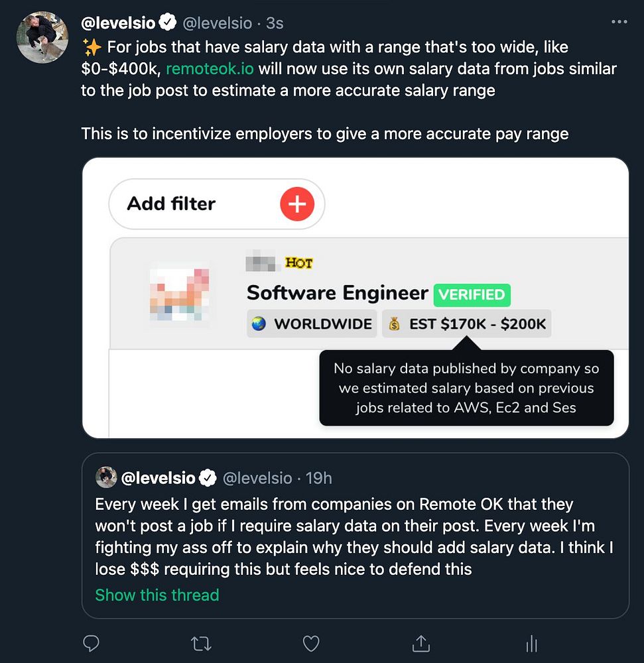The height and width of the screenshot is (663, 644).
Task: Open the quoted tweet's small avatar
Action: click(x=106, y=477)
